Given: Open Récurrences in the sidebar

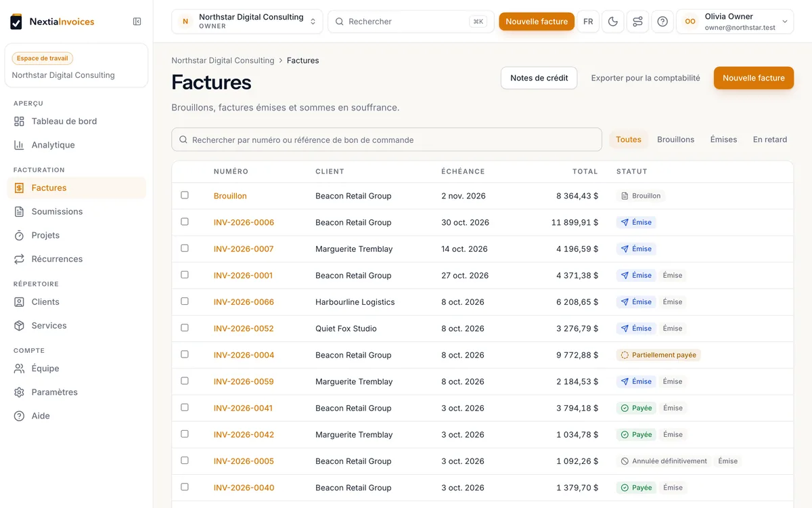Looking at the screenshot, I should point(76,259).
